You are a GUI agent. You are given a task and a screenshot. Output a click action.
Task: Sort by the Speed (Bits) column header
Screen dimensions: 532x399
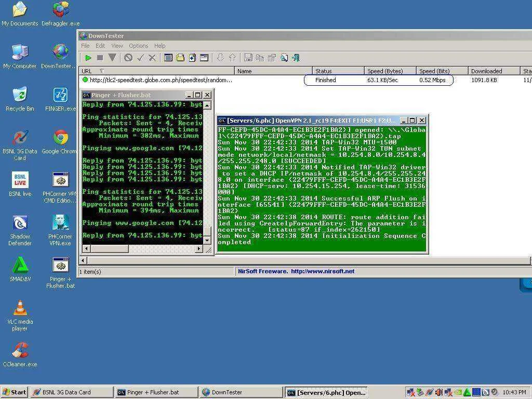point(442,71)
